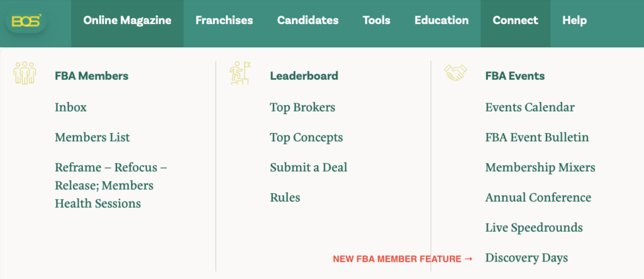Open the Connect menu

coord(515,20)
